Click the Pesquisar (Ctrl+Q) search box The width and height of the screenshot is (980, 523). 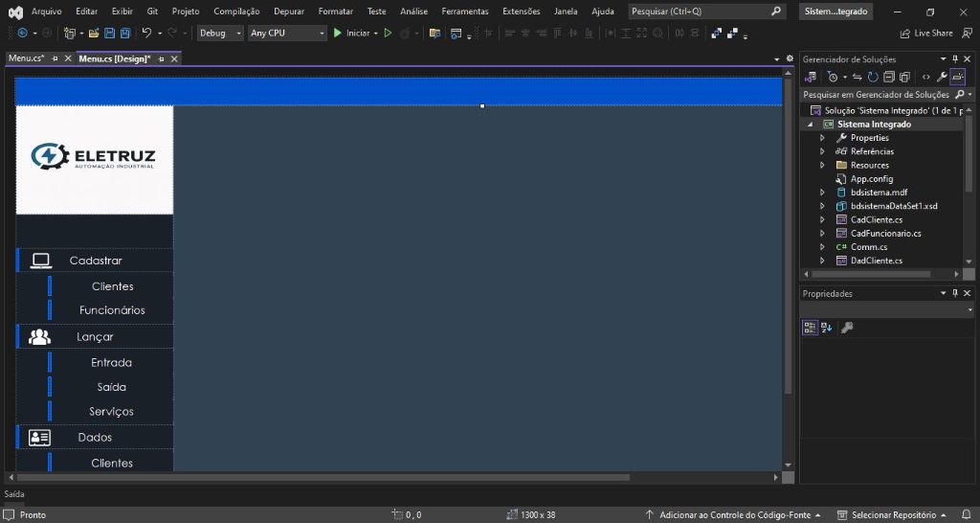[x=699, y=11]
